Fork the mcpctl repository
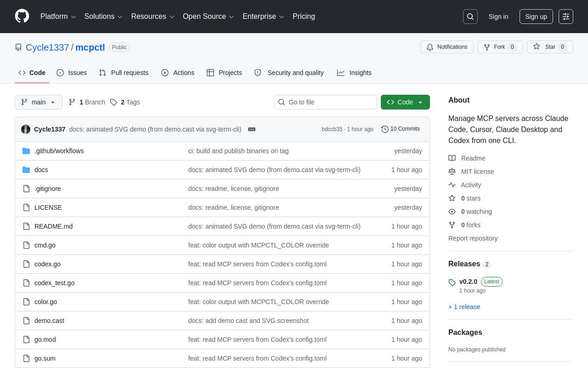The image size is (588, 368). [500, 47]
